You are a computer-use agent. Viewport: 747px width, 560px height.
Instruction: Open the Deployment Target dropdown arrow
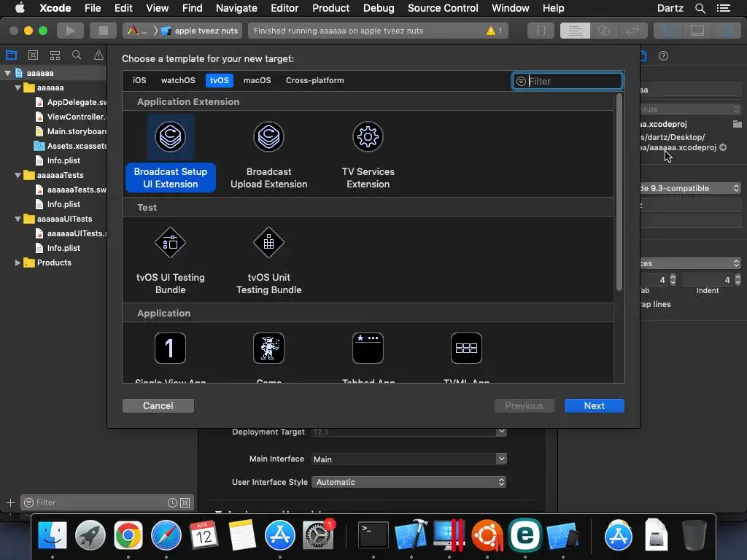tap(501, 432)
